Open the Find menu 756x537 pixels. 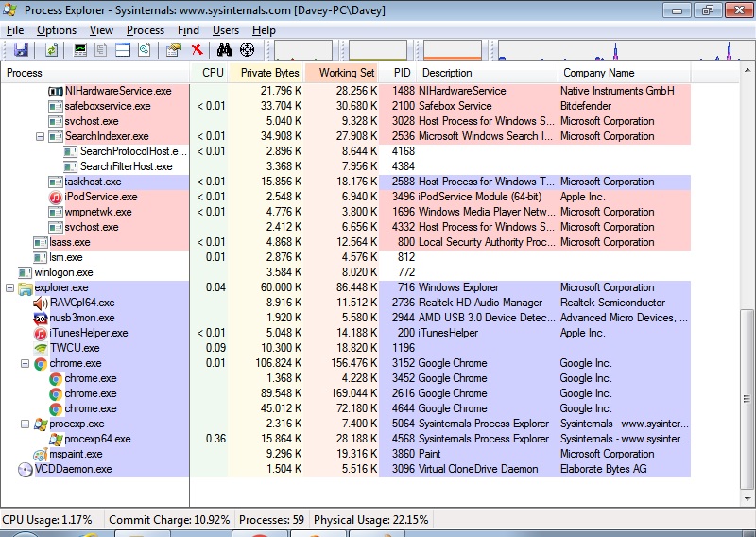[188, 30]
